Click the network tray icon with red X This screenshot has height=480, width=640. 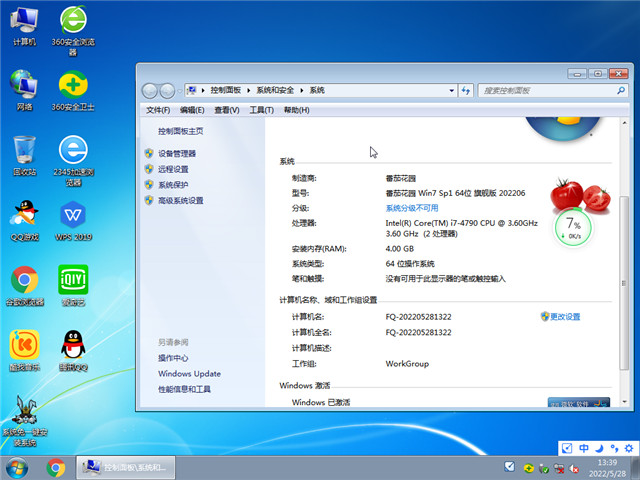559,468
